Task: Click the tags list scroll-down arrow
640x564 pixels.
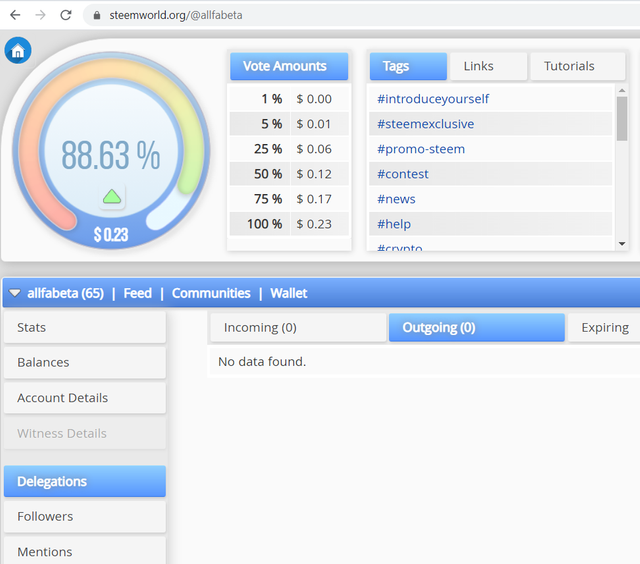Action: pos(622,244)
